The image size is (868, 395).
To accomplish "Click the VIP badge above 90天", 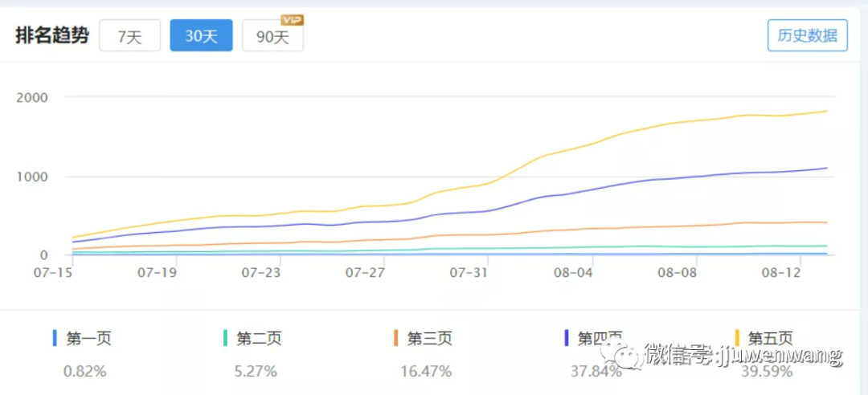I will pos(291,19).
